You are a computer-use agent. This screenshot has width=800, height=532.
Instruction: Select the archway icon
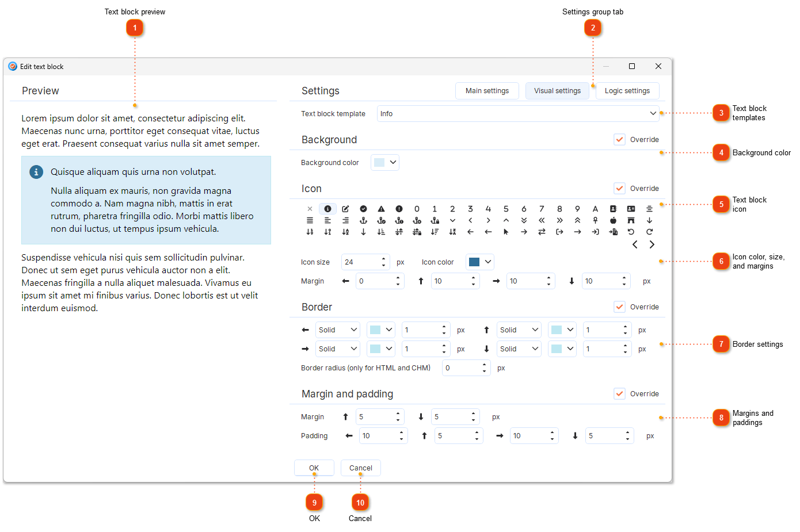tap(631, 220)
